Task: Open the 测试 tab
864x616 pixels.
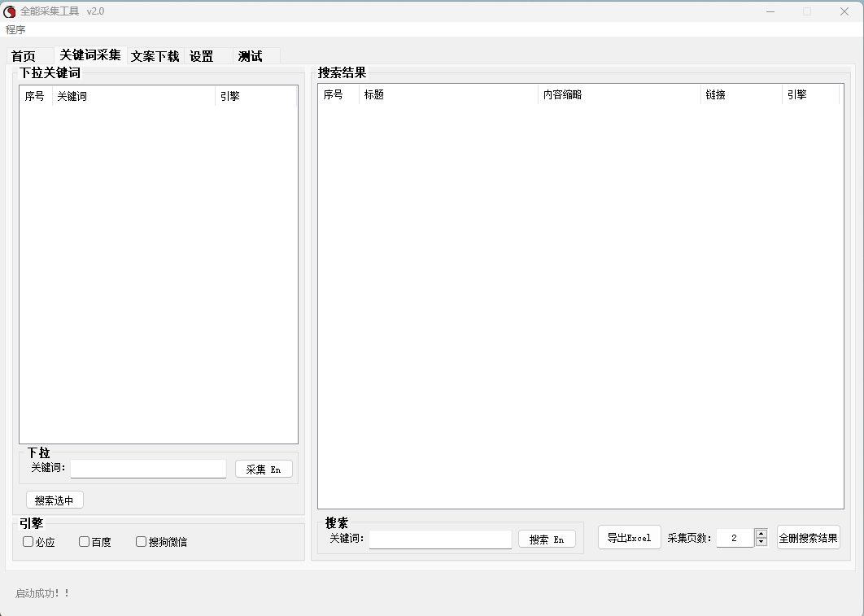Action: [x=250, y=56]
